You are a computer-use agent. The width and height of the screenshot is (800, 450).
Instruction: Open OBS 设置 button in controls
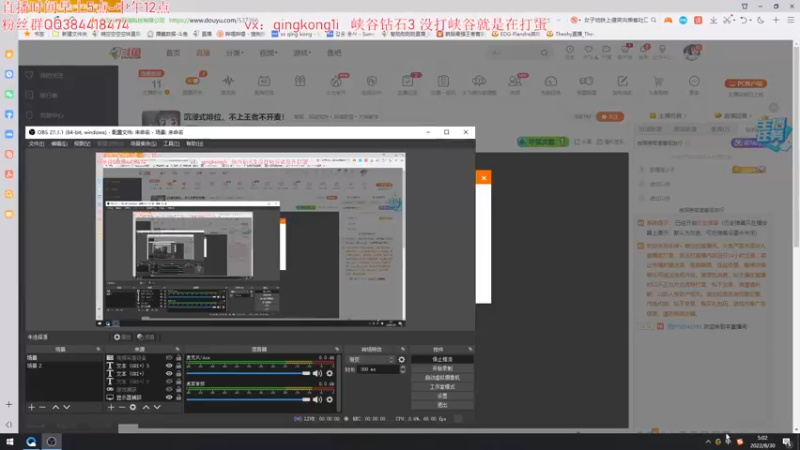(x=442, y=396)
